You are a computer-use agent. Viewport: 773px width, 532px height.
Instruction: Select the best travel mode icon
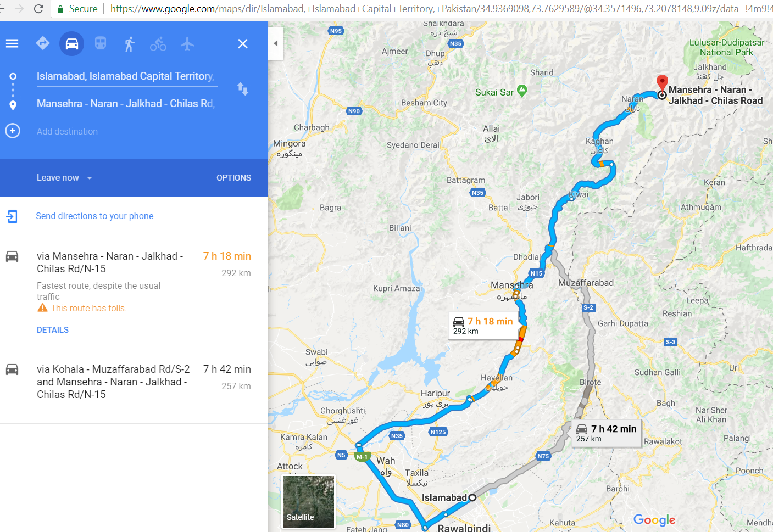[x=43, y=43]
